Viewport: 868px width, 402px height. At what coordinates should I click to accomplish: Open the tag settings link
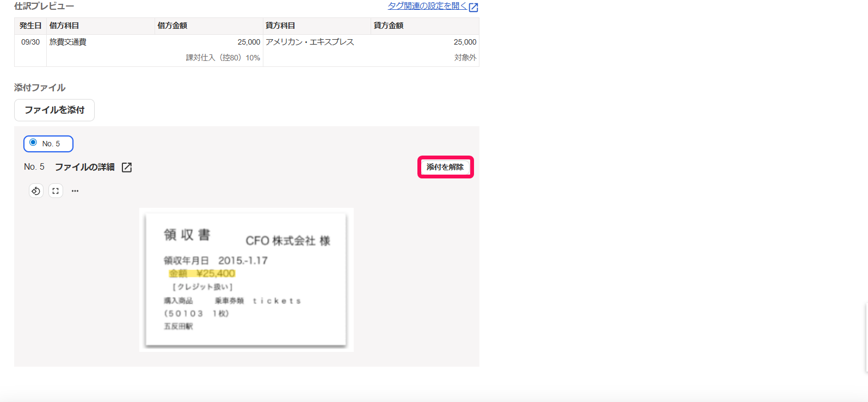[427, 6]
